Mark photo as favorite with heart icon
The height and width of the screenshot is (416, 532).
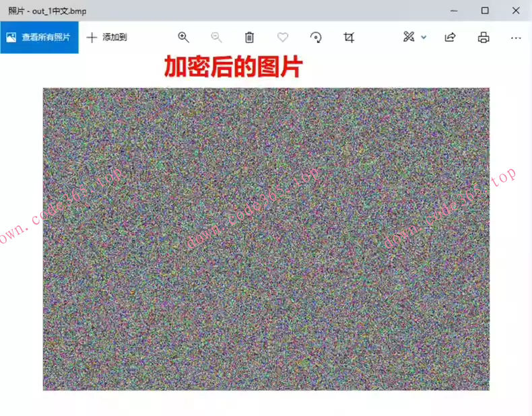click(x=283, y=37)
